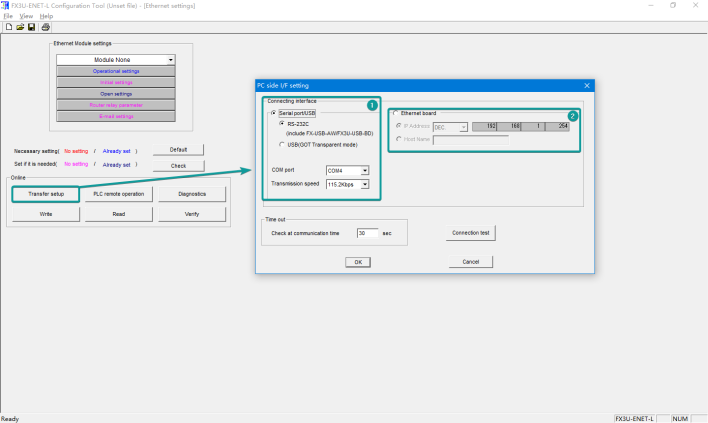Select the Ethernet board radio button

point(397,113)
